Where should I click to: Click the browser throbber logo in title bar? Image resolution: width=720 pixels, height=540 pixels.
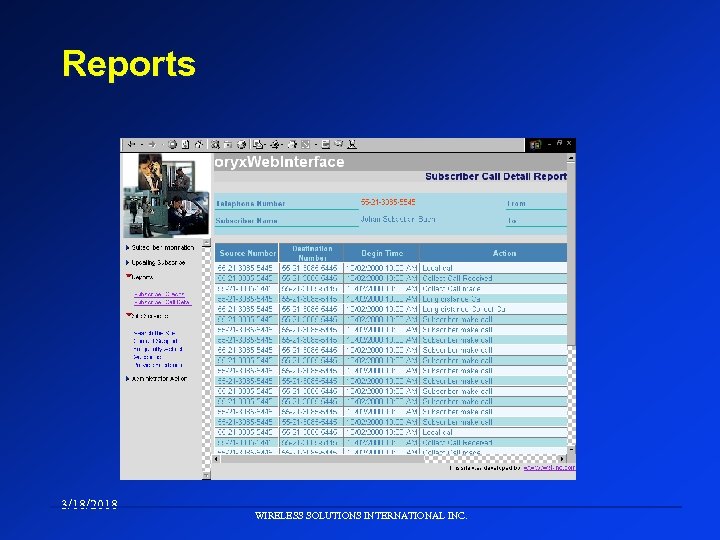tap(535, 145)
